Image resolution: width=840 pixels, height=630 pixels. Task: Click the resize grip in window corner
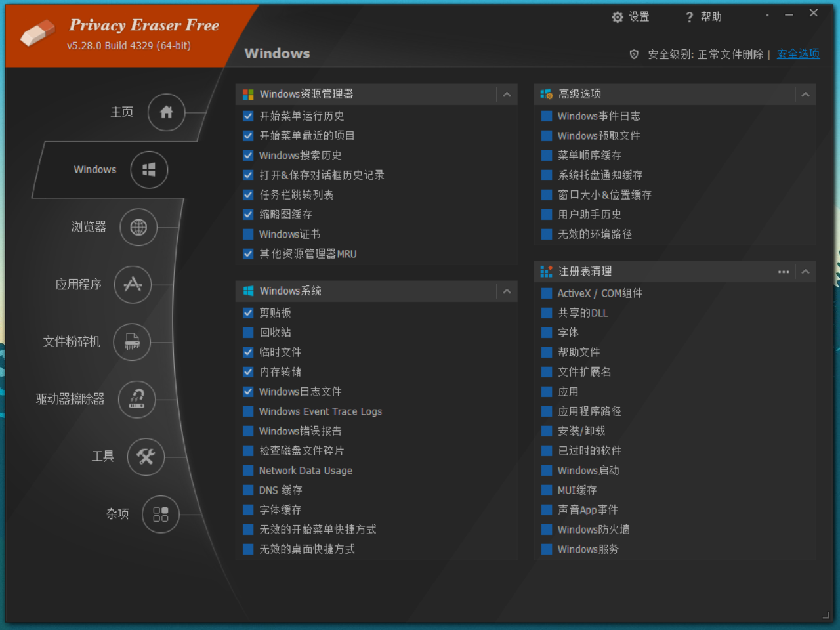(826, 615)
